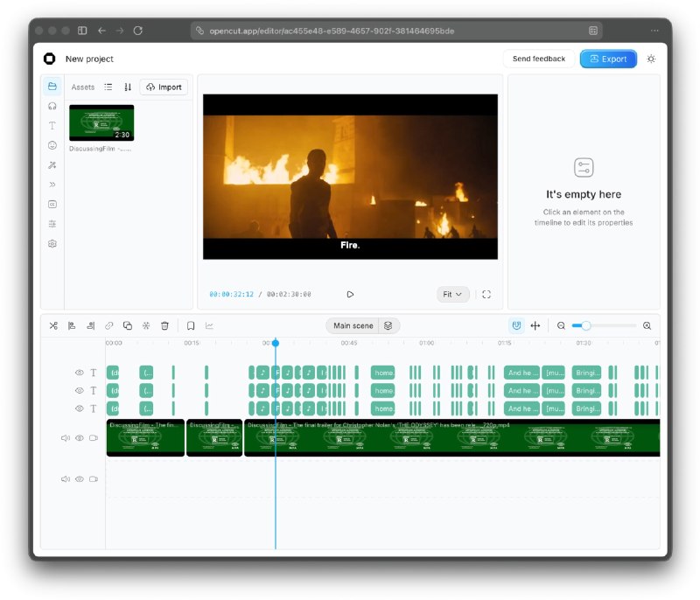This screenshot has height=600, width=700.
Task: Zoom out the timeline
Action: (x=561, y=325)
